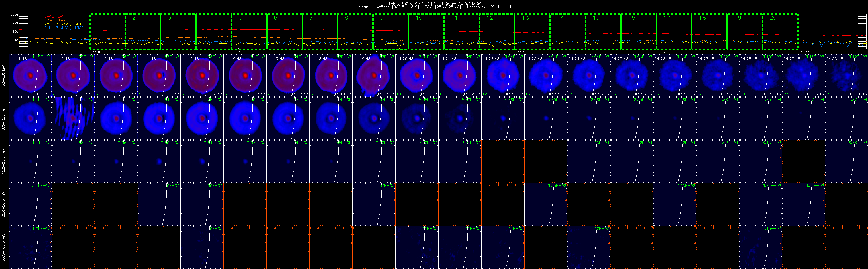Click the '12.0-25.0 keV' row label
The width and height of the screenshot is (868, 269).
tap(4, 162)
